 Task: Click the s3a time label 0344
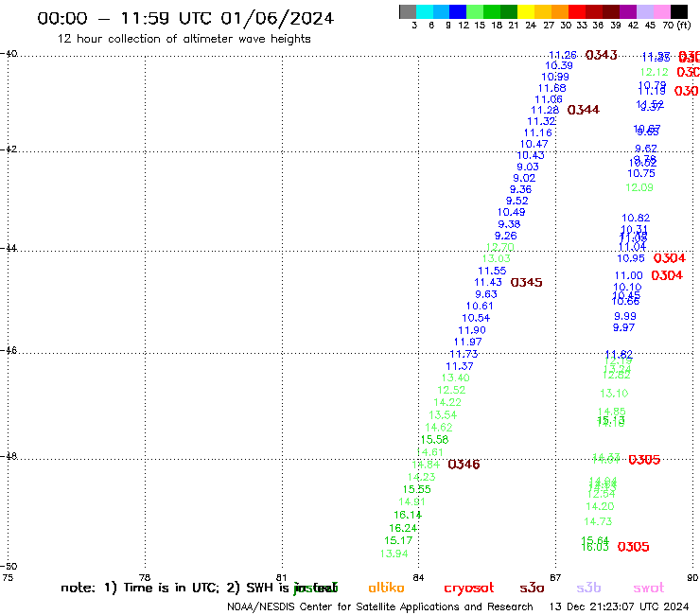tap(584, 110)
